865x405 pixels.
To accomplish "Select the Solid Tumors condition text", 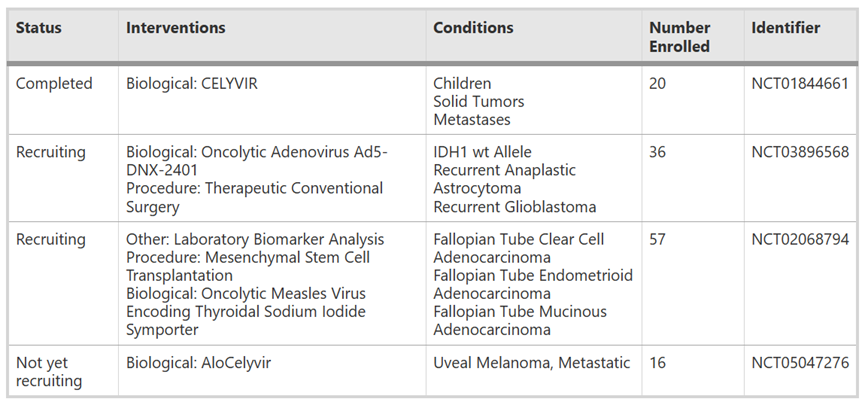I will click(478, 102).
